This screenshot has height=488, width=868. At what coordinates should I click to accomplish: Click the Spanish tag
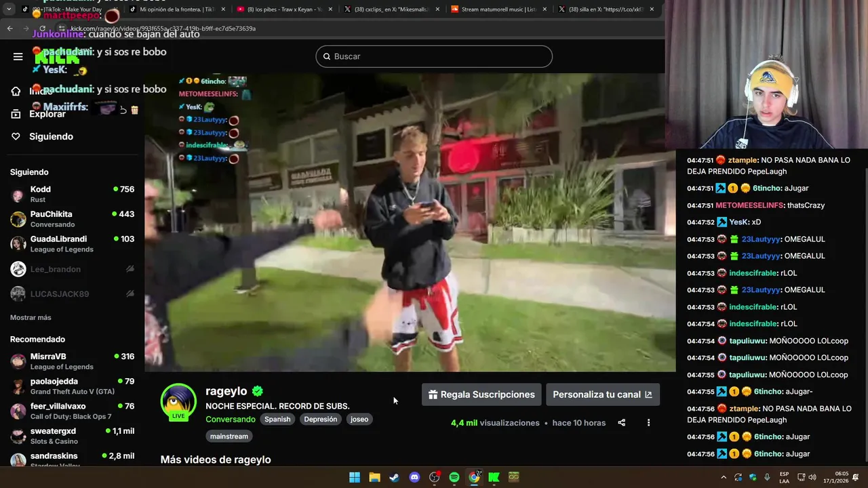277,420
